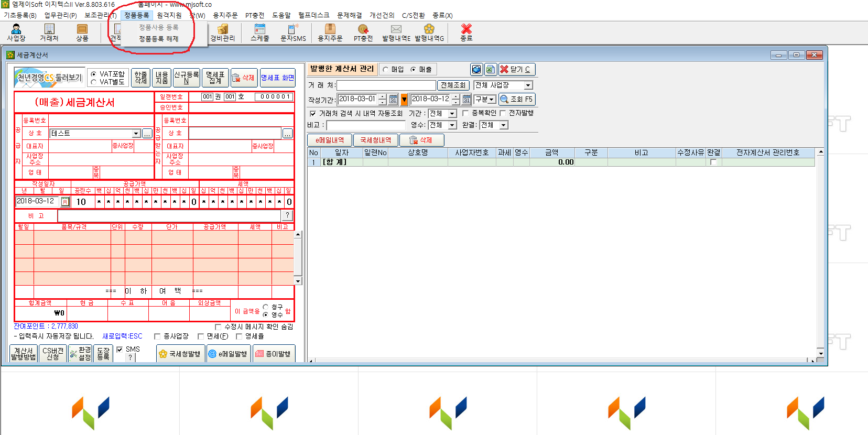This screenshot has height=435, width=868.
Task: Click the blue 3D box icon beside Excel
Action: point(476,69)
